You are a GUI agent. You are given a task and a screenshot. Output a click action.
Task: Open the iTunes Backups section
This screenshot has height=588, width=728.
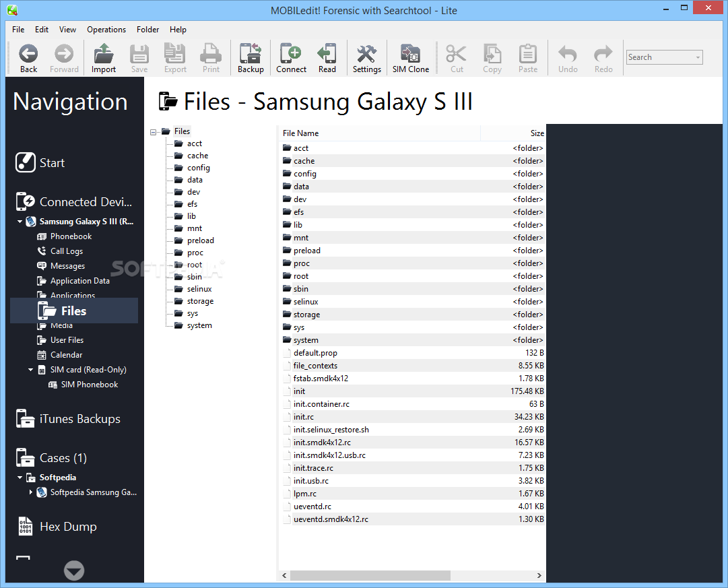pos(68,418)
